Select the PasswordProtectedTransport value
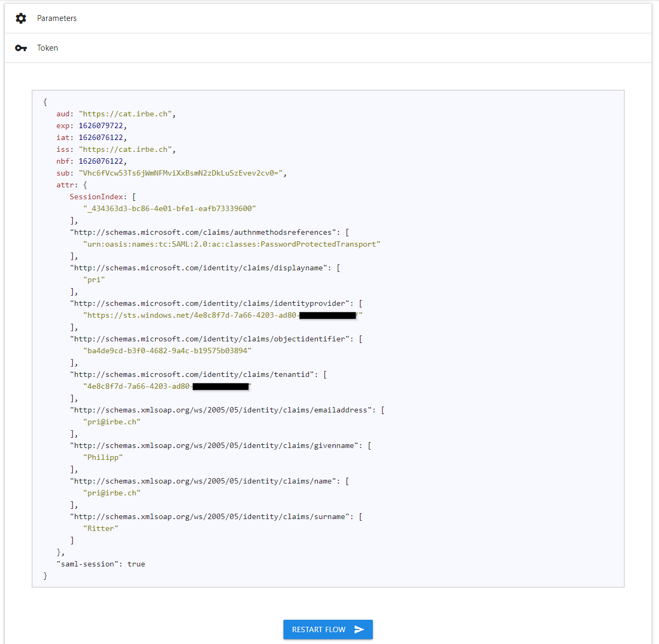659x644 pixels. [x=232, y=244]
